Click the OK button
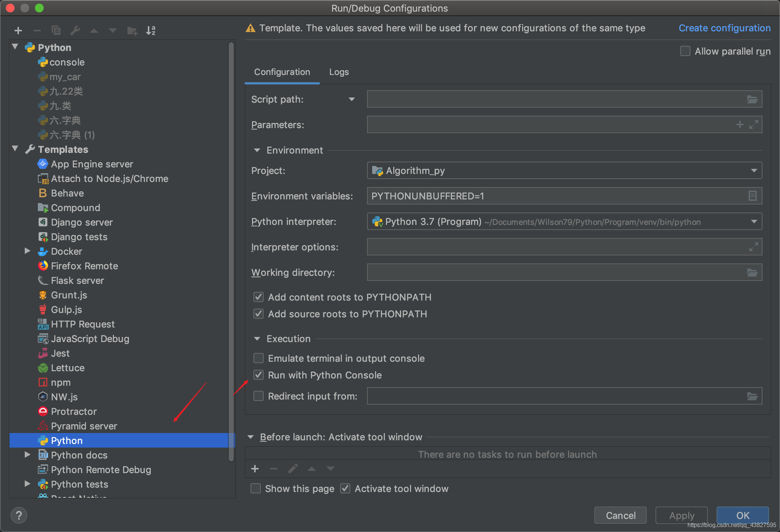This screenshot has height=532, width=780. [x=743, y=515]
